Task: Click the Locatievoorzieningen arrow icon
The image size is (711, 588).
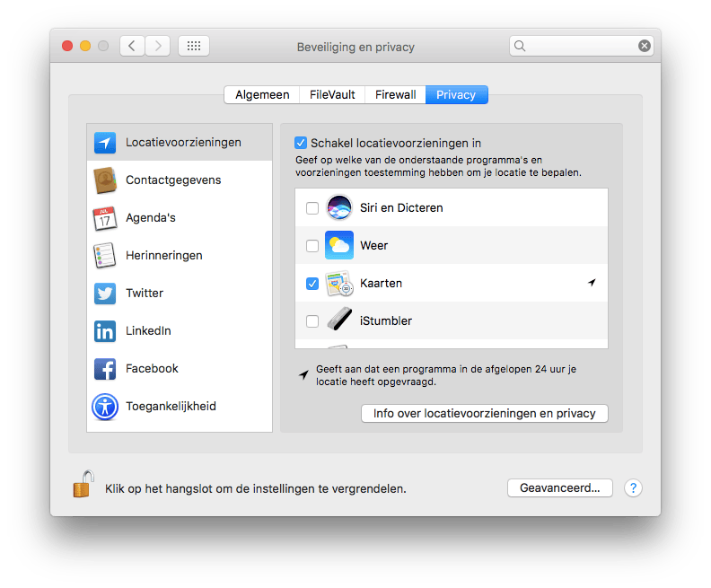Action: click(105, 143)
